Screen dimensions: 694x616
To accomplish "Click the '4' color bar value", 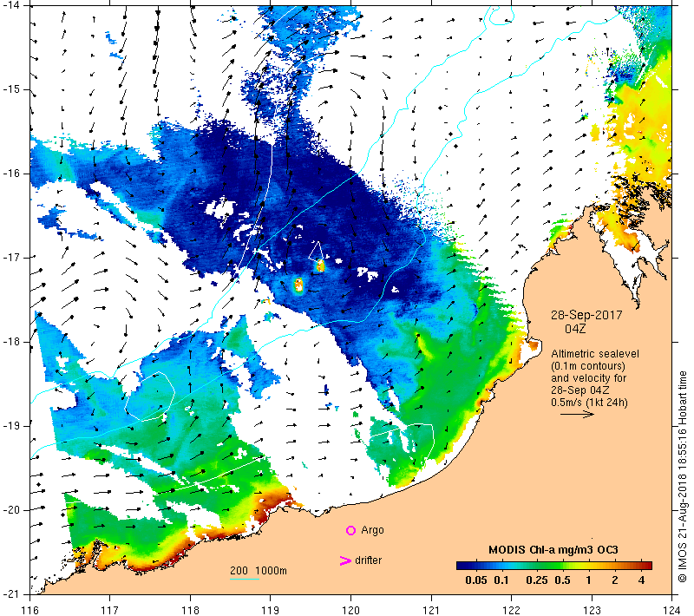I will coord(641,580).
